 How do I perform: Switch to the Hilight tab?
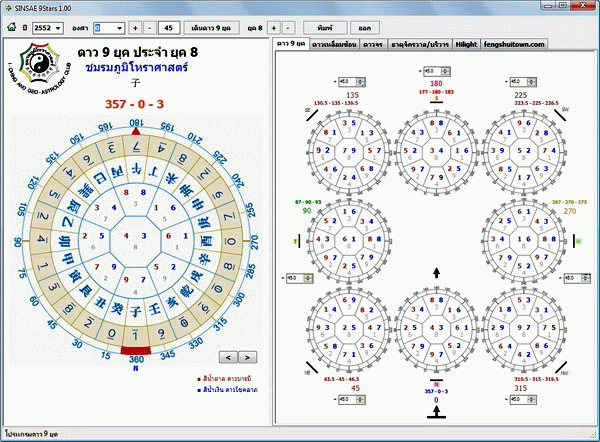click(x=466, y=44)
